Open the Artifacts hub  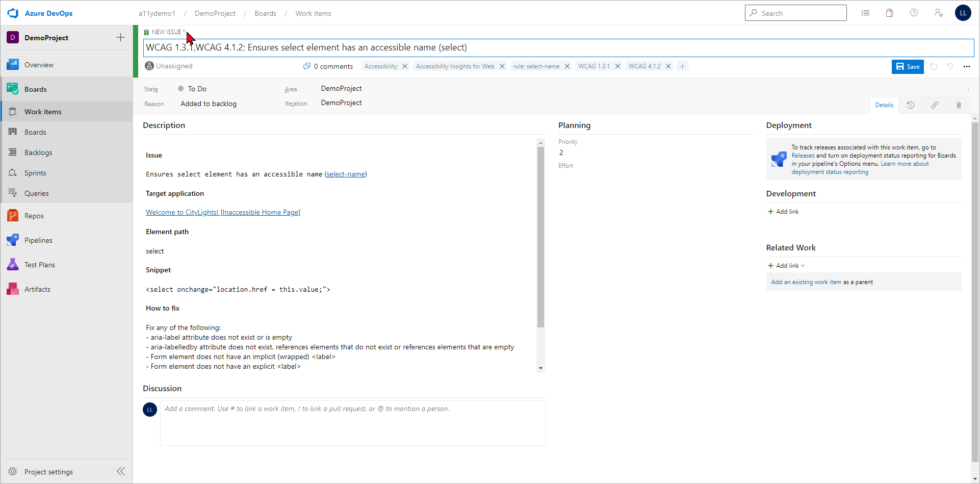[x=66, y=289]
